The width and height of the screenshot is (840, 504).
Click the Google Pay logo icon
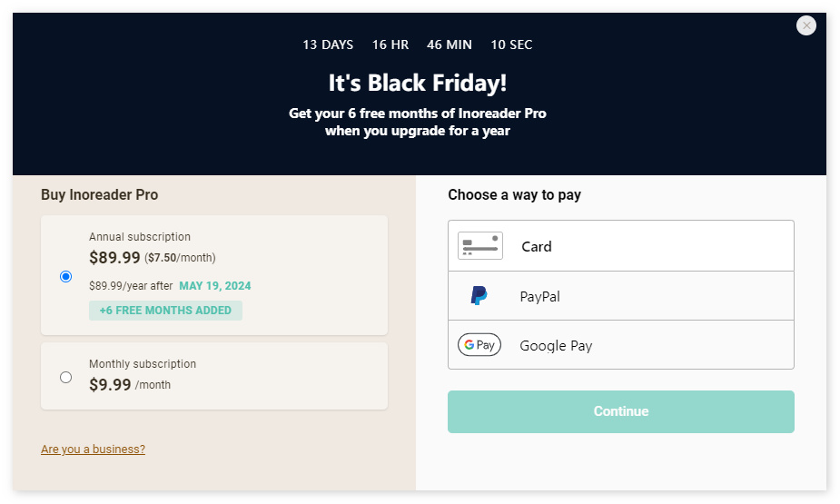point(479,345)
